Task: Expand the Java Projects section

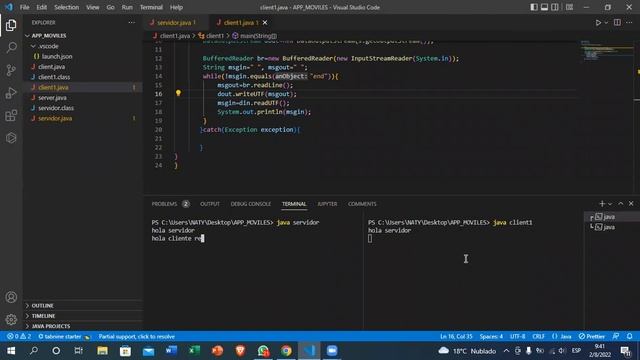Action: point(83,326)
